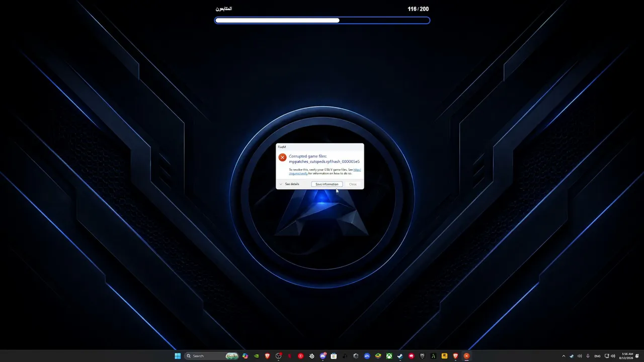Click the mppatches_cutspeds.rpf file name text

tap(324, 162)
